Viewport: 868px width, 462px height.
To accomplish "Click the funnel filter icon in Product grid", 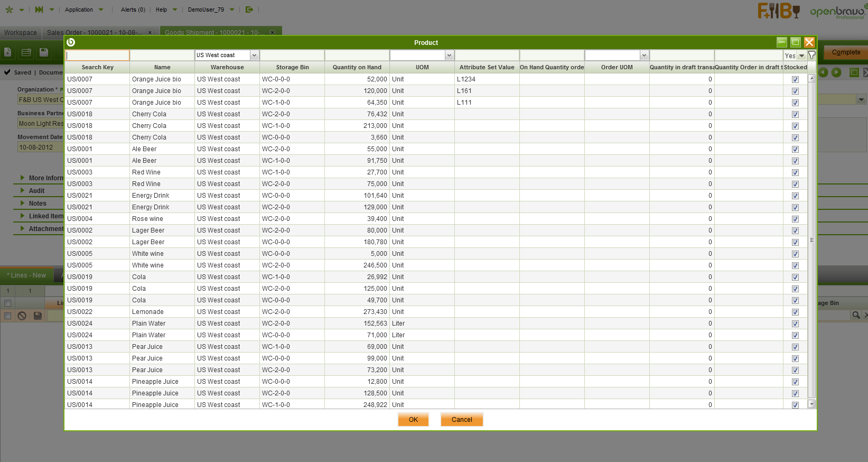I will click(812, 55).
